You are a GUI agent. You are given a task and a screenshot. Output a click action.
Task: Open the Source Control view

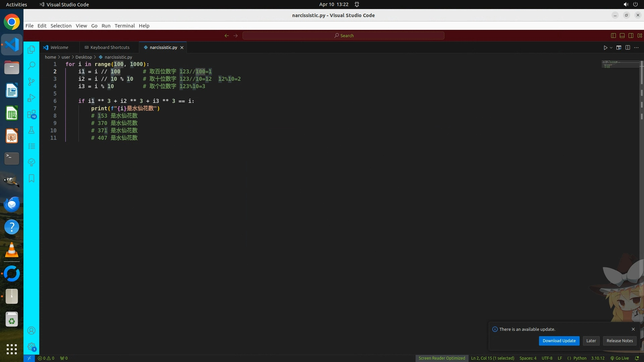[31, 81]
